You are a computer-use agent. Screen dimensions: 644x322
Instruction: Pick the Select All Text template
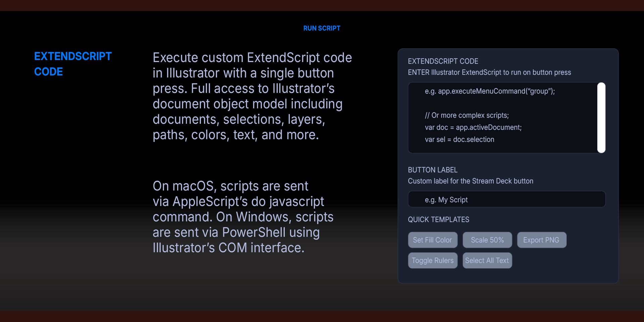pyautogui.click(x=487, y=260)
